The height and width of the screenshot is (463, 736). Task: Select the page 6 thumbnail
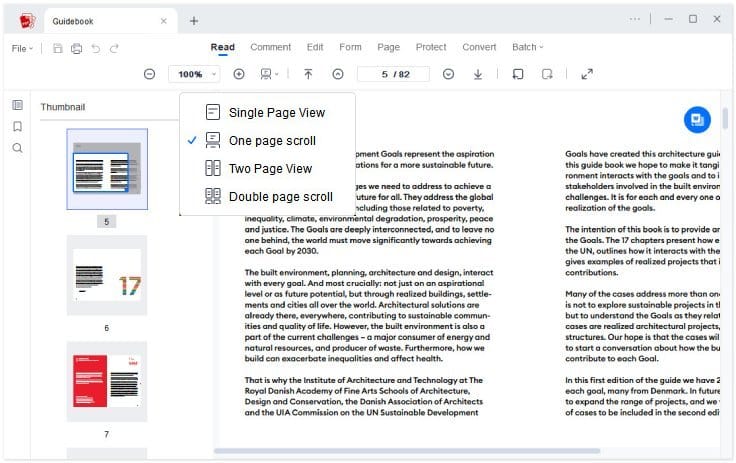[x=107, y=275]
